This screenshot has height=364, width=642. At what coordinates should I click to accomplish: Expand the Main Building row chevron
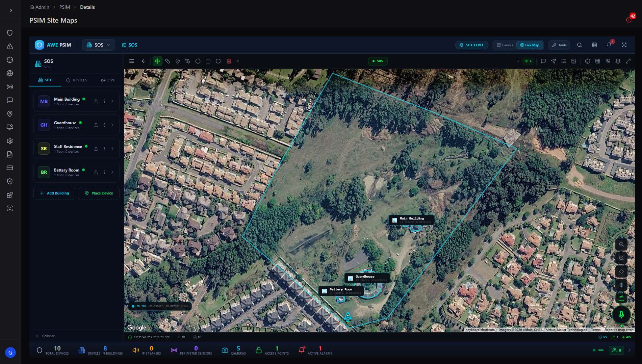[112, 101]
